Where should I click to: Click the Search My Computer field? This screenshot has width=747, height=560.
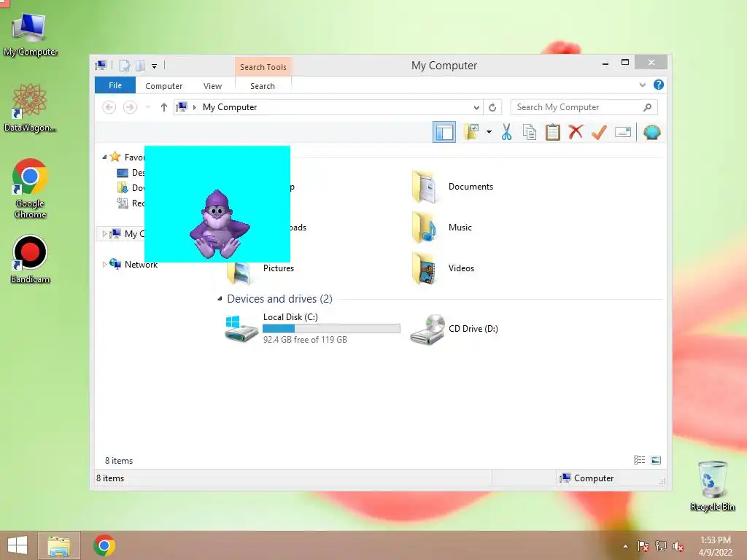[x=584, y=107]
